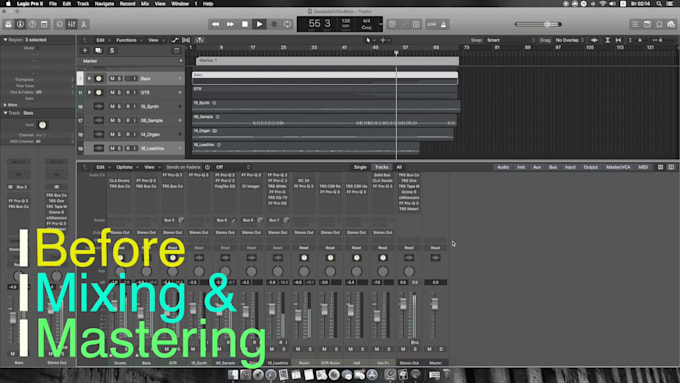Toggle Global Solo S button in track header

click(112, 50)
